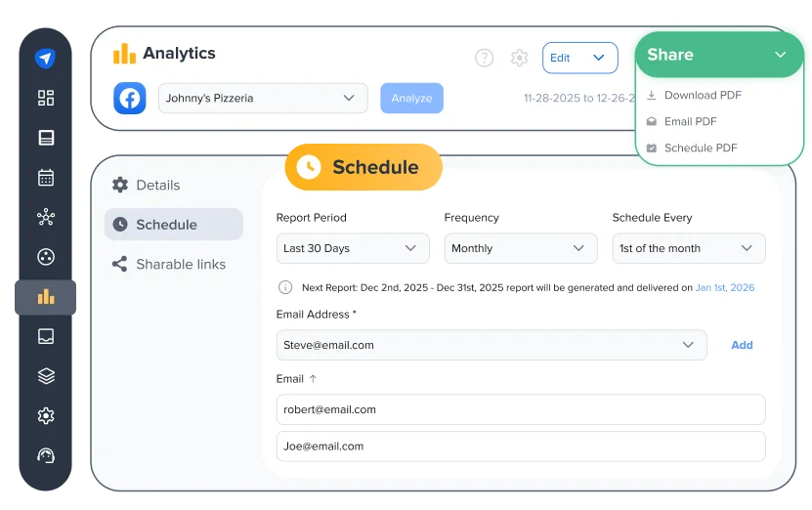Click the help question mark icon
Screen dimensions: 812x510
(484, 58)
